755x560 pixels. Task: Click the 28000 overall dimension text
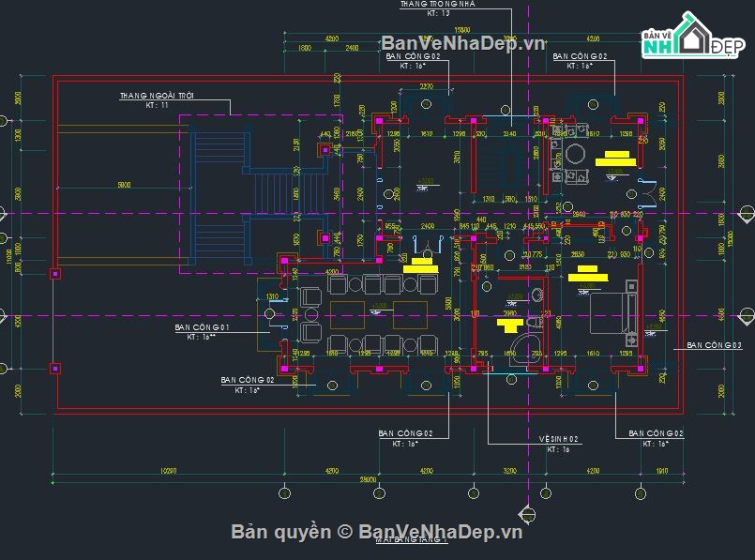point(368,480)
